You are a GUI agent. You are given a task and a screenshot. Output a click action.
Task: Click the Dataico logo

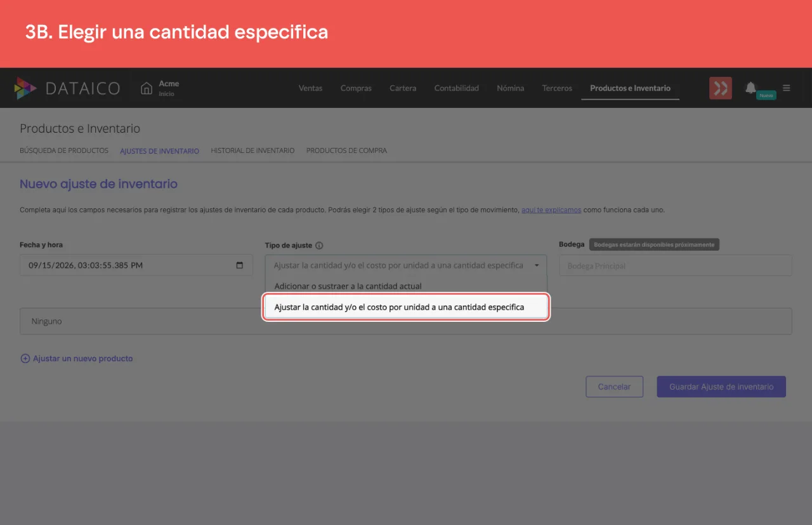point(67,88)
